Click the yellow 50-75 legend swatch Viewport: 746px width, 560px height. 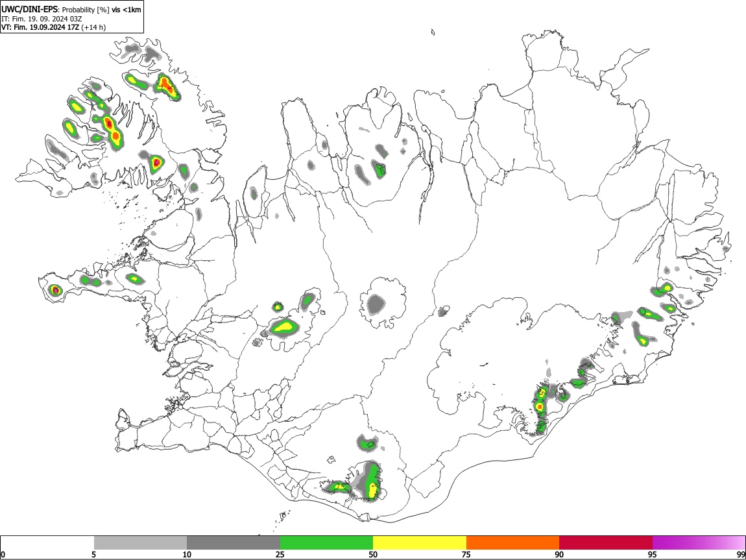pyautogui.click(x=420, y=542)
